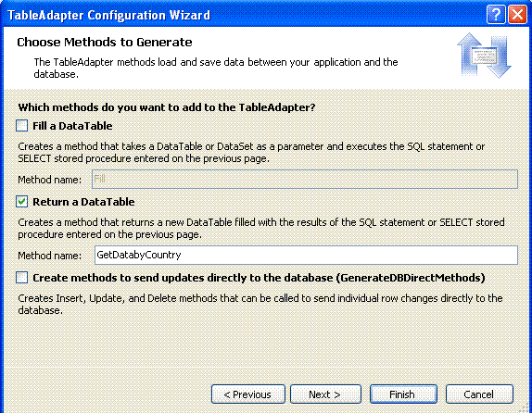Toggle the GenerateDBDirectMethods checkbox

[21, 278]
